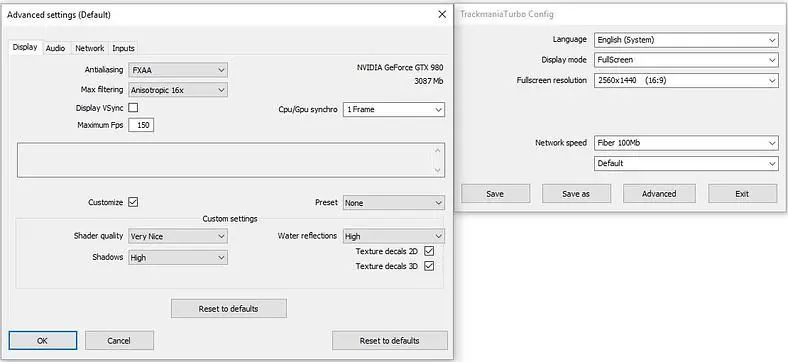
Task: Click Save in TrackmaniaTurbo Config
Action: tap(496, 194)
